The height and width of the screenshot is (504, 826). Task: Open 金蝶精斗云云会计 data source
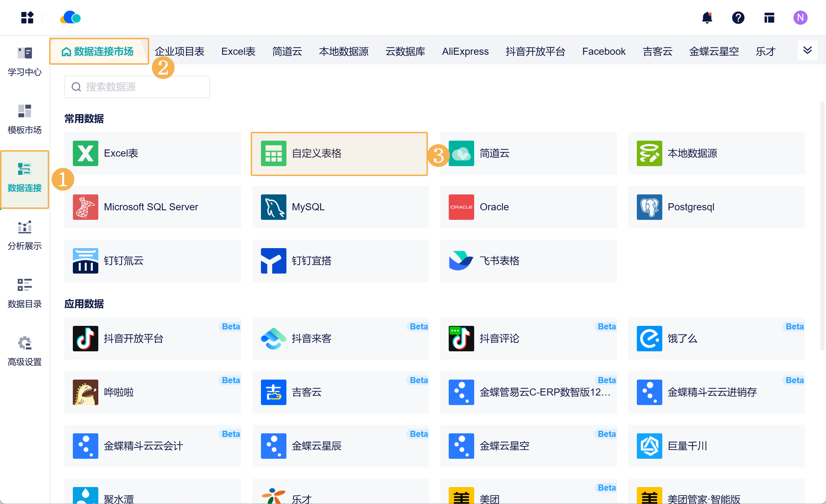[x=153, y=446]
